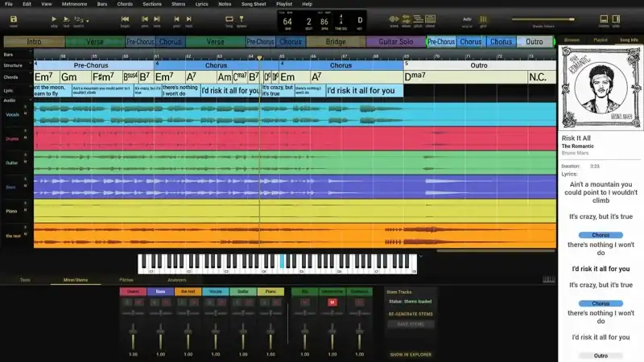Click SHOW IN EXPLORER button
The image size is (644, 362).
click(411, 354)
